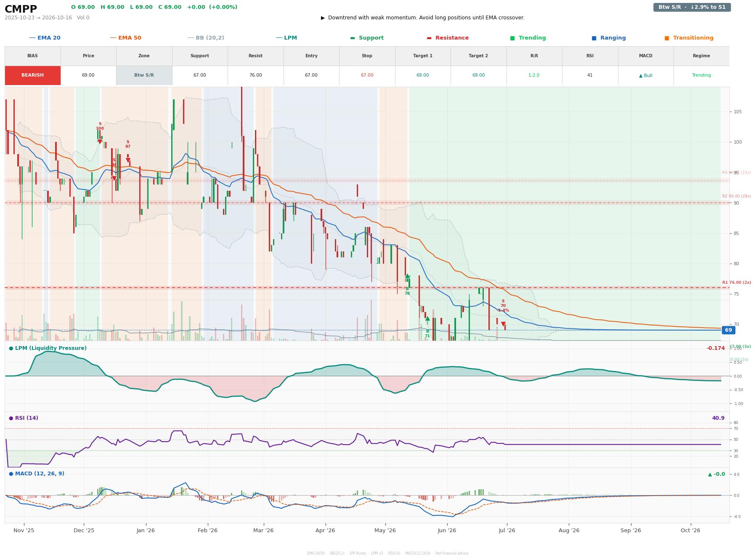Click the R:R column header
Image resolution: width=756 pixels, height=560 pixels.
click(x=534, y=56)
